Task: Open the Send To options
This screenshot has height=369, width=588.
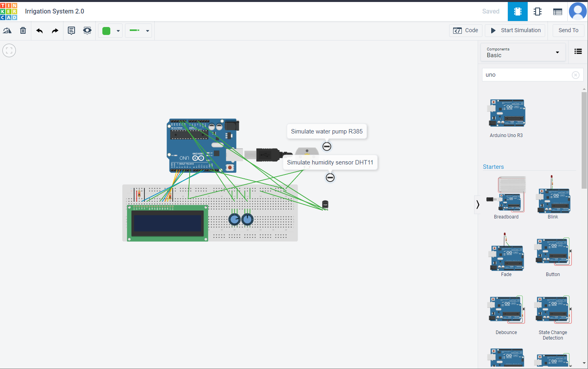Action: [568, 31]
